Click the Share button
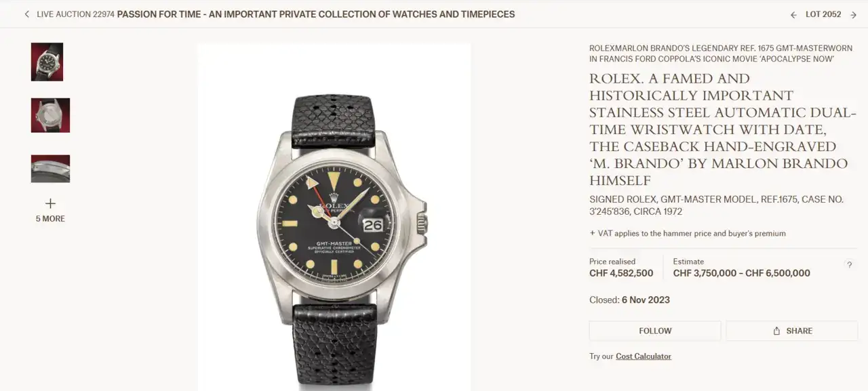868x391 pixels. click(791, 331)
